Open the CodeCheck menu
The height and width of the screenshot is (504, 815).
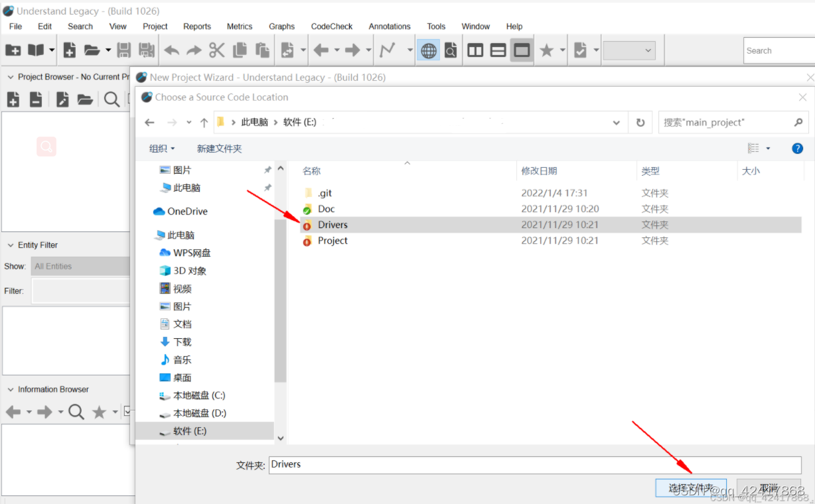point(332,27)
